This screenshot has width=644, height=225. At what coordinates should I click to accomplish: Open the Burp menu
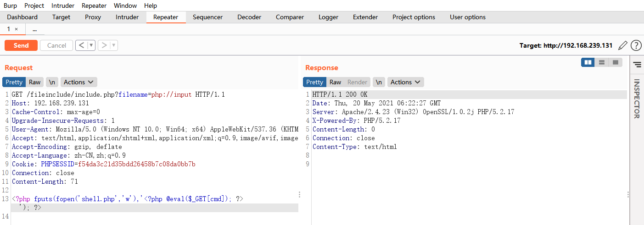pyautogui.click(x=10, y=5)
